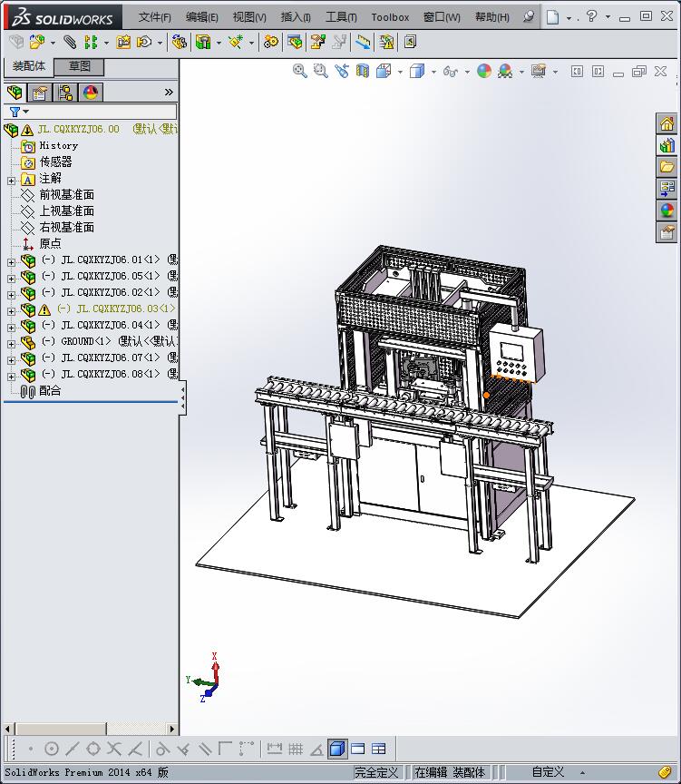Switch to the 草图 tab
The image size is (681, 784).
(x=79, y=66)
